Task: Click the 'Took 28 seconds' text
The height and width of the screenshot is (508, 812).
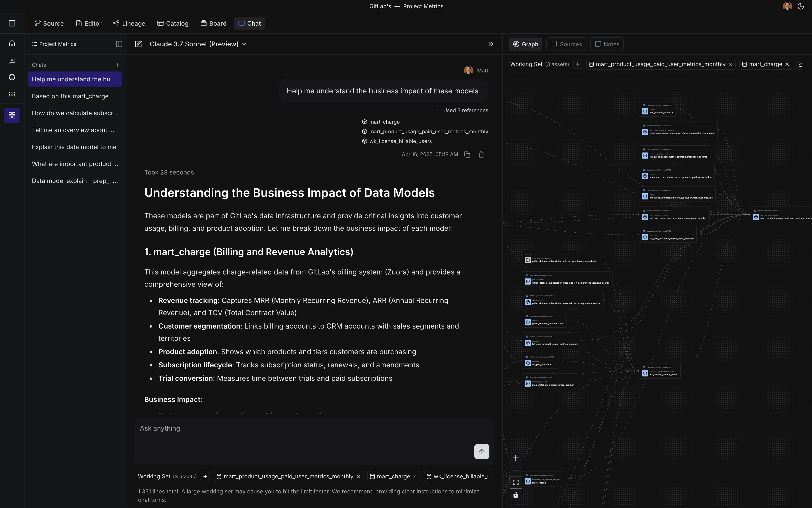Action: (x=169, y=173)
